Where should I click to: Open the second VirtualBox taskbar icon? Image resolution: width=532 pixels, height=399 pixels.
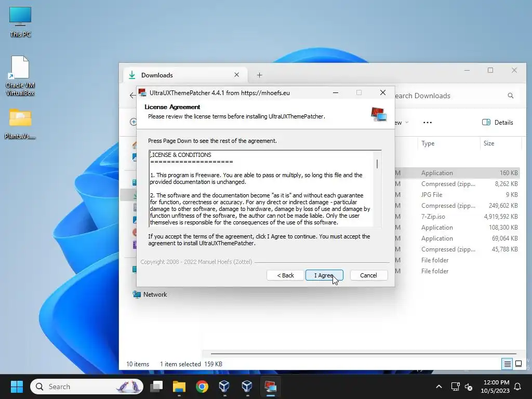pos(247,387)
